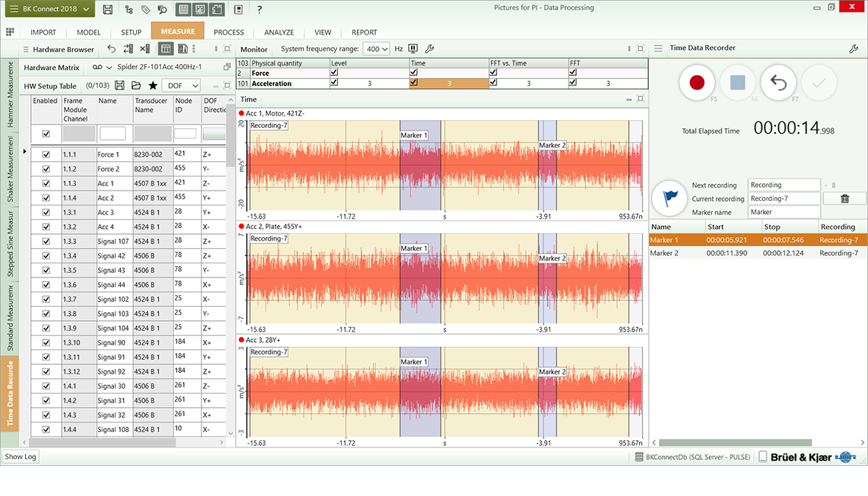Click the save icon in title bar
Screen dimensions: 868x496
(108, 10)
